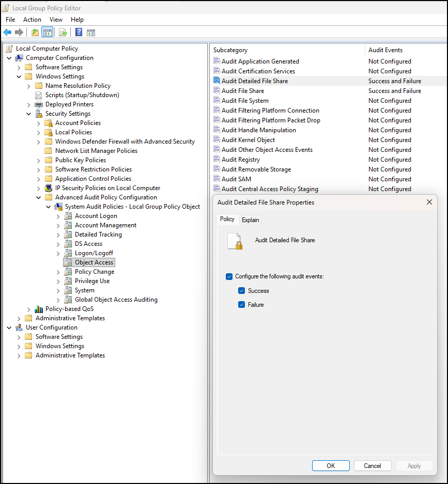Click the IP Security Policies icon
The width and height of the screenshot is (448, 484).
click(x=49, y=188)
